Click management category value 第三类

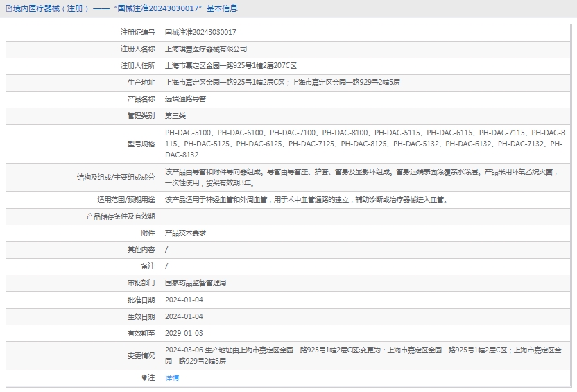click(175, 116)
